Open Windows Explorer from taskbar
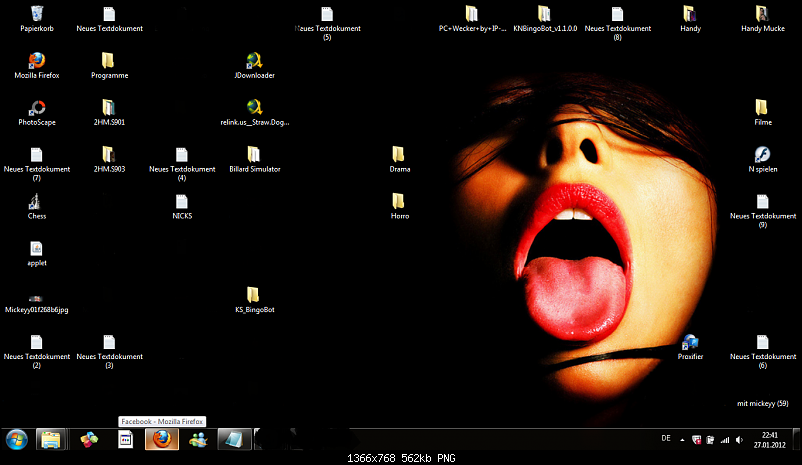Viewport: 802px width, 465px height. [51, 439]
